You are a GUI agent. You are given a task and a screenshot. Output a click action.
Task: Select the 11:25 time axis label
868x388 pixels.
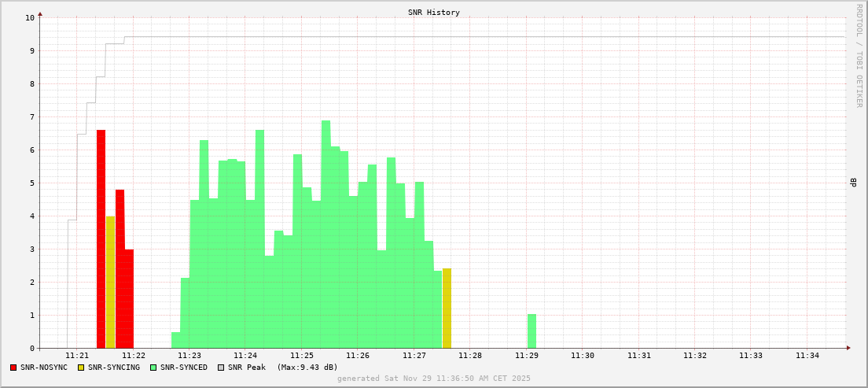301,356
